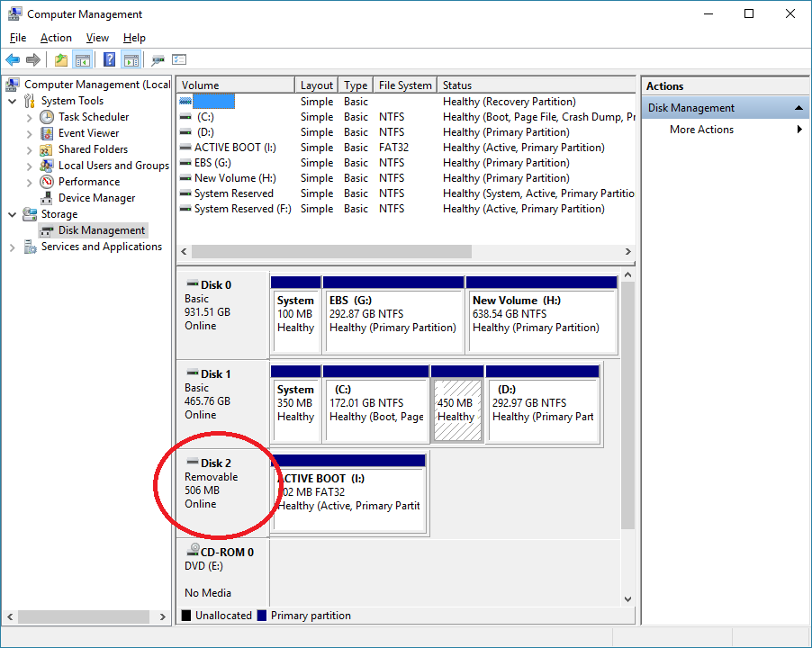Select New Volume (H:) 638.54 GB partition block
The width and height of the screenshot is (812, 648).
tap(542, 315)
